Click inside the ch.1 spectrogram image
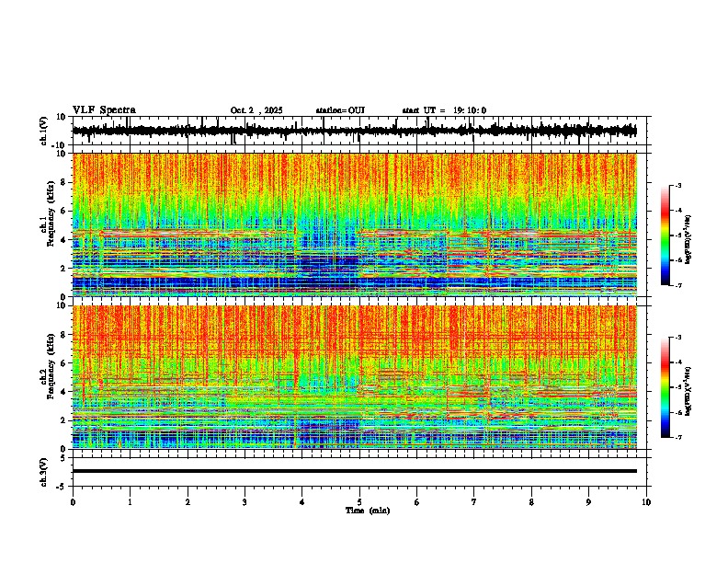The image size is (728, 563). [354, 224]
